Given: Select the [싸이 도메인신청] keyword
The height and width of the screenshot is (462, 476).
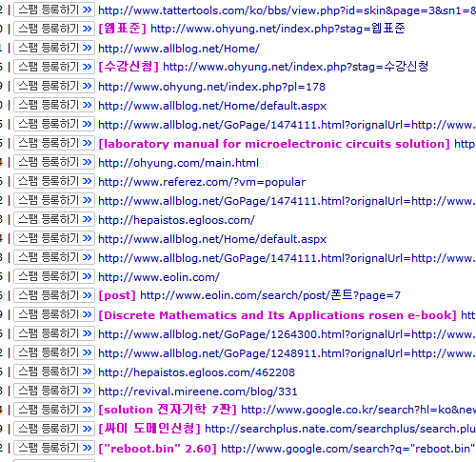Looking at the screenshot, I should (149, 429).
